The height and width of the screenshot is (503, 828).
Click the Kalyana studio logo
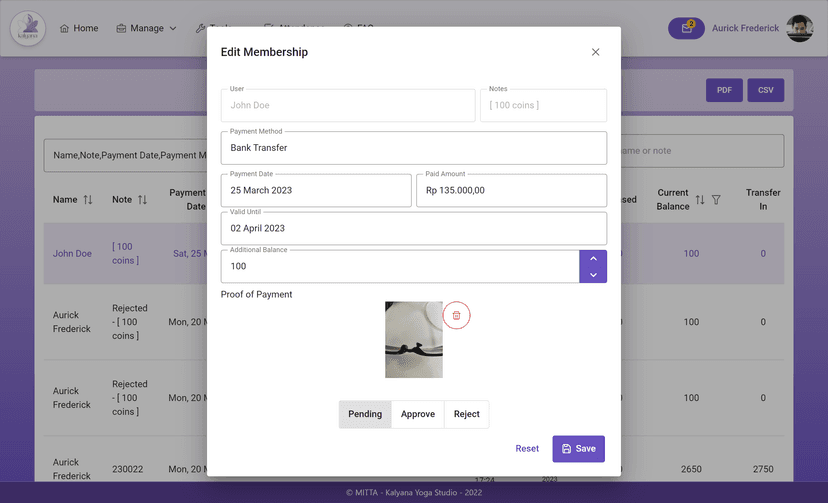pyautogui.click(x=27, y=28)
